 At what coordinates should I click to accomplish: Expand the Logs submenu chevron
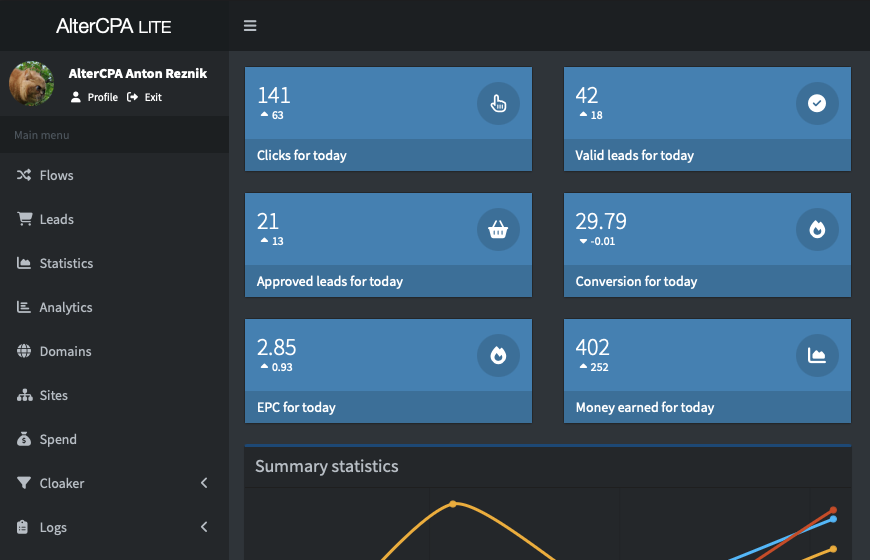click(204, 527)
